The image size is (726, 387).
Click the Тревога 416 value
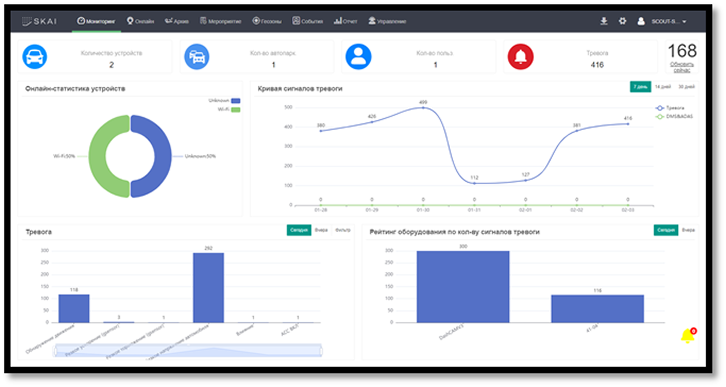point(597,65)
